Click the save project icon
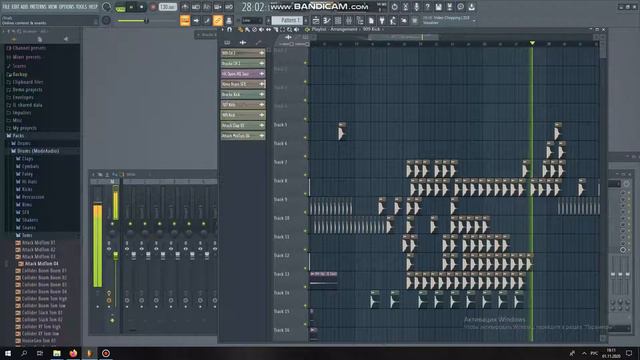Viewport: 640px width, 360px height. click(438, 7)
